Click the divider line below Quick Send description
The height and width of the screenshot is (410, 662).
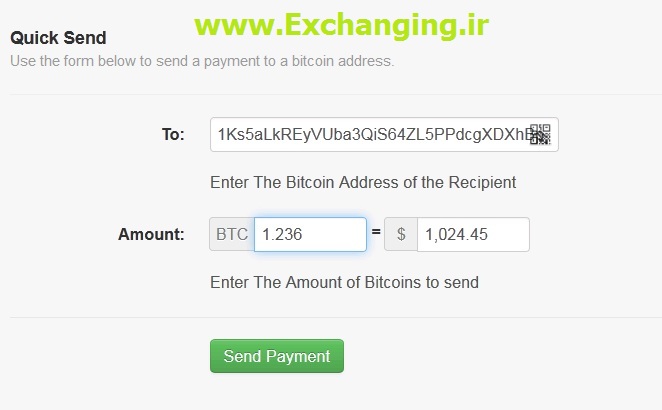click(336, 95)
